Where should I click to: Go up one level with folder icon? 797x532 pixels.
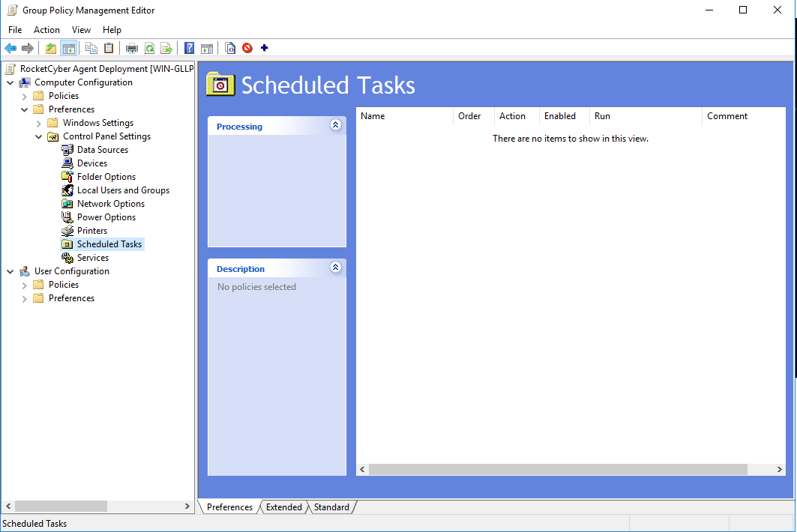click(51, 48)
